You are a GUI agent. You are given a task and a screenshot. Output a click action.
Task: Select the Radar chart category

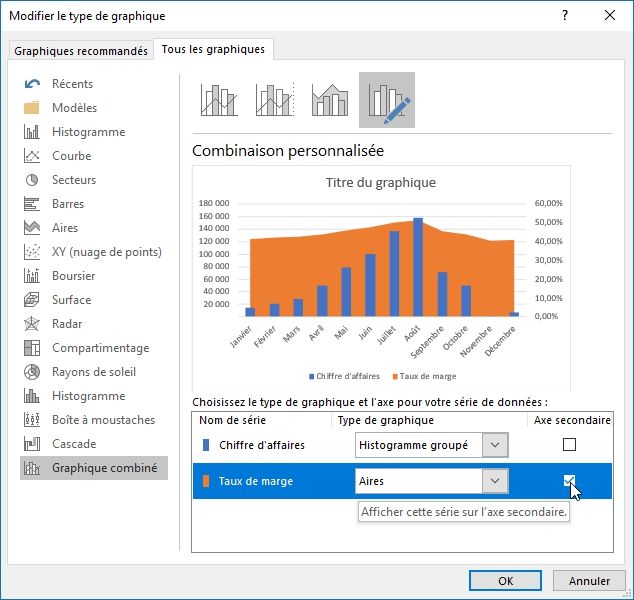(68, 324)
